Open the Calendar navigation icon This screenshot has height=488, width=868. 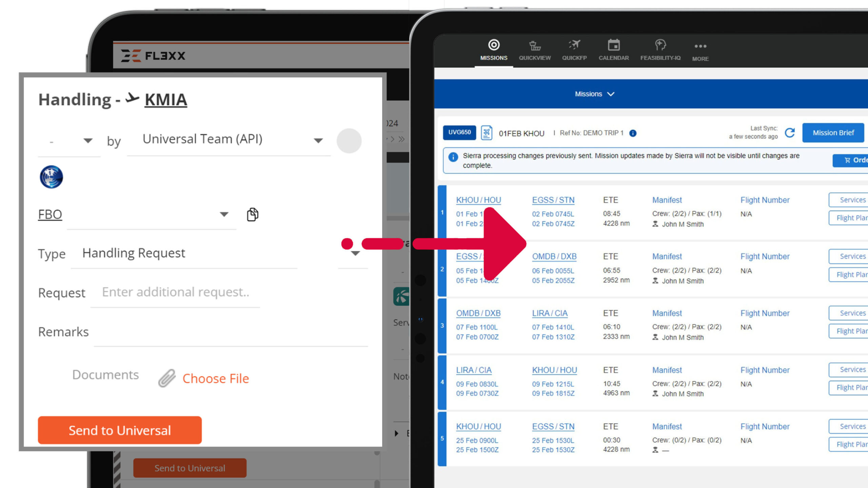click(x=613, y=45)
